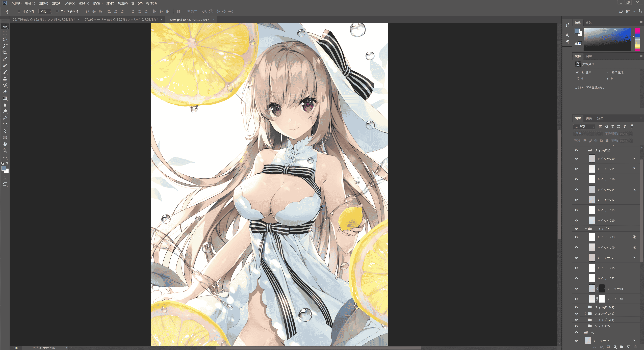Image resolution: width=644 pixels, height=350 pixels.
Task: Collapse the フォルダ20 group
Action: 586,229
